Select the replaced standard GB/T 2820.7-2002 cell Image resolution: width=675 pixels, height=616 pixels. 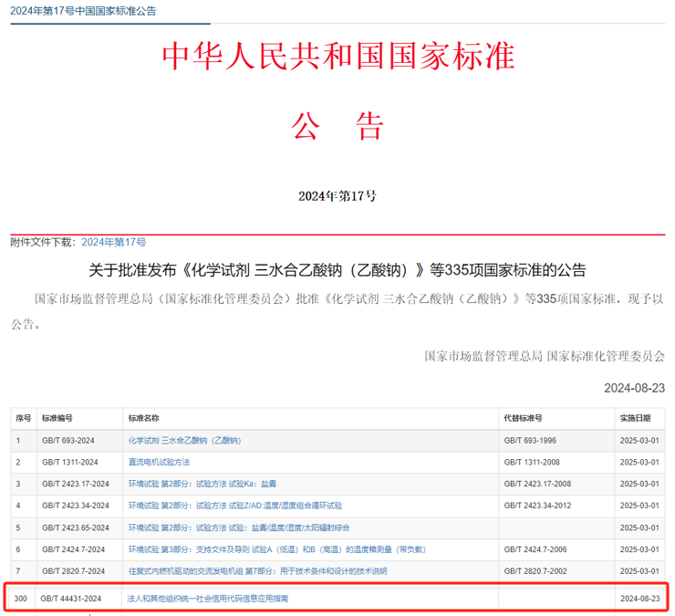536,571
